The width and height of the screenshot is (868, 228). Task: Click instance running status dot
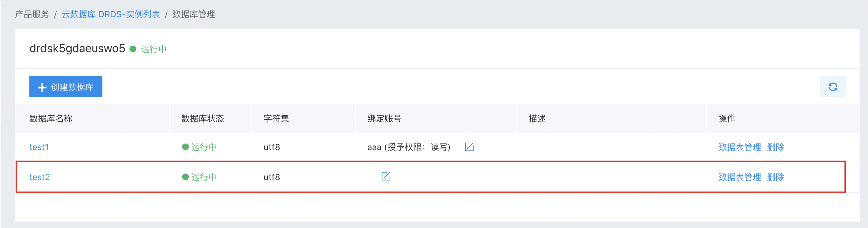[x=133, y=49]
